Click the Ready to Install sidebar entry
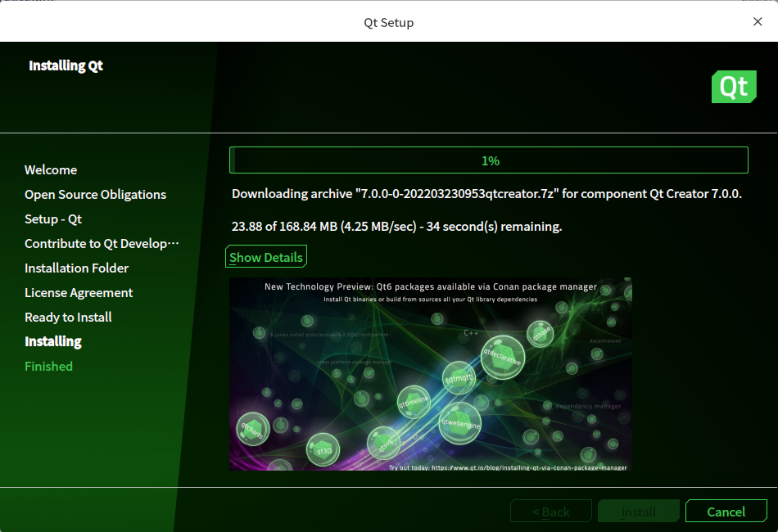The image size is (778, 532). (x=68, y=317)
